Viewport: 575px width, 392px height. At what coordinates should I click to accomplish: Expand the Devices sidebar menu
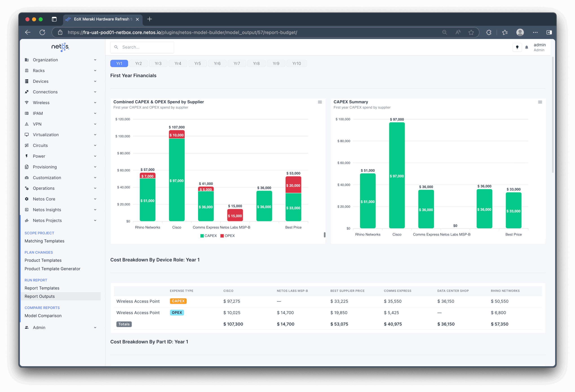point(61,81)
